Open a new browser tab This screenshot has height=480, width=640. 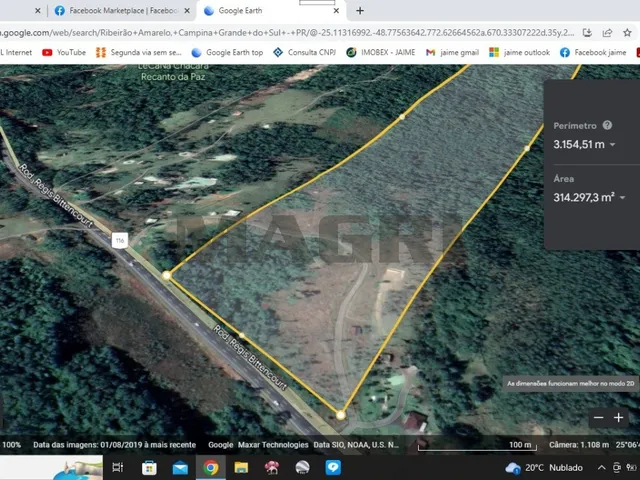coord(360,11)
